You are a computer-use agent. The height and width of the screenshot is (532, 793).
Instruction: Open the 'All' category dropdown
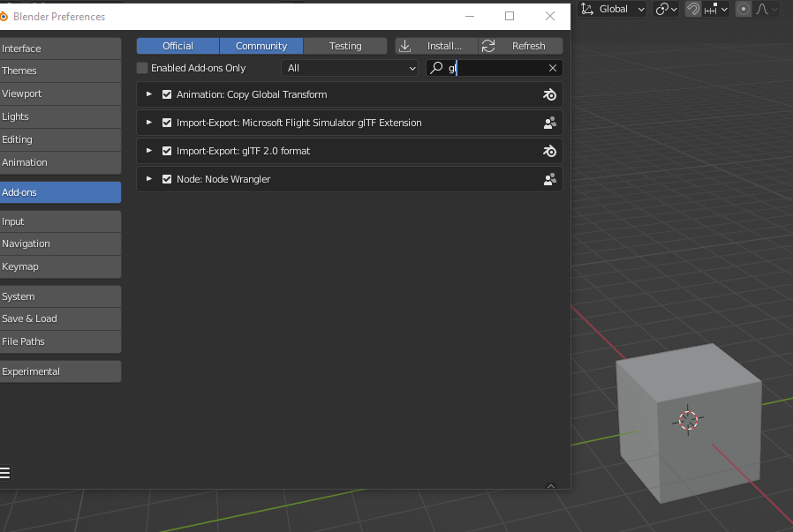coord(351,68)
